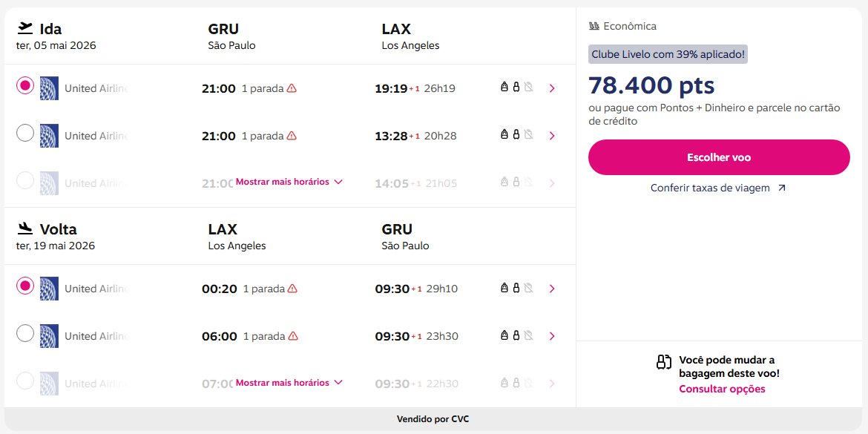Open details arrow for the 20h28 outbound flight
868x434 pixels.
[551, 136]
